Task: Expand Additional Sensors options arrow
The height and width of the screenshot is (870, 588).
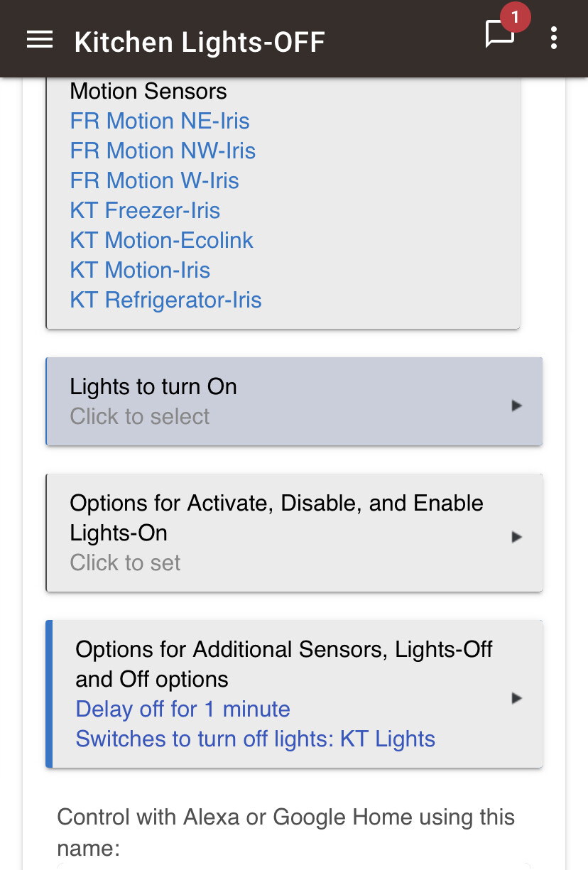Action: (x=517, y=698)
